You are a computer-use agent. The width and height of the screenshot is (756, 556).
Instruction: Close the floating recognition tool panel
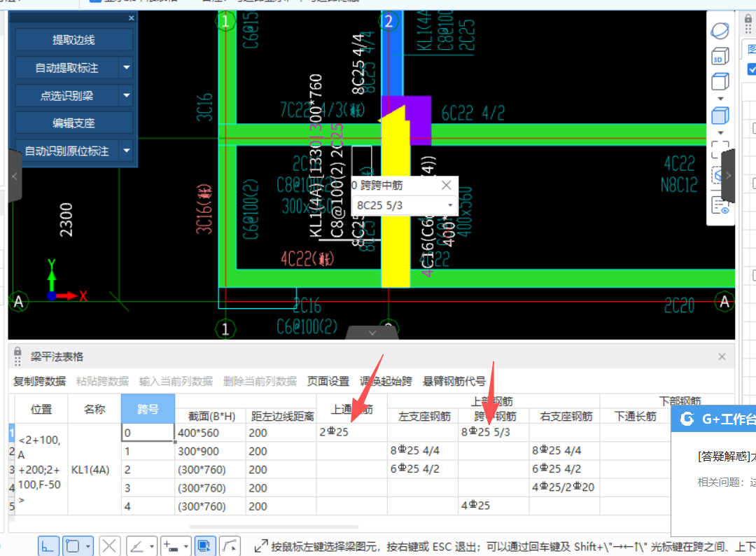pyautogui.click(x=131, y=18)
